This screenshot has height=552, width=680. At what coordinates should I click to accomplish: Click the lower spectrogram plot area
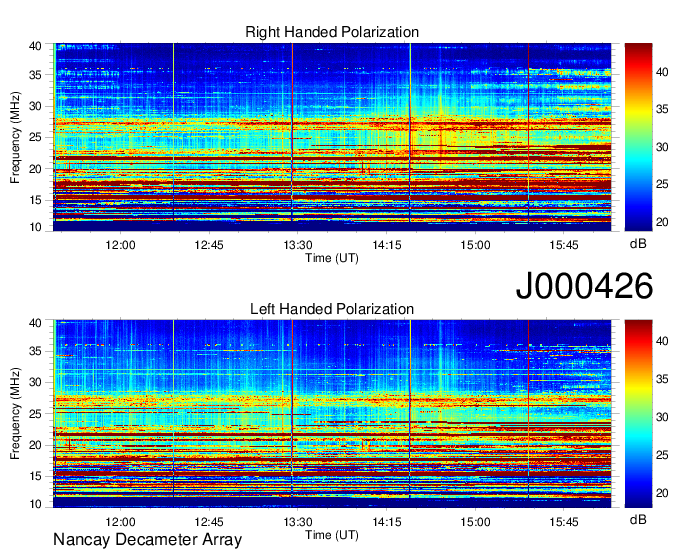click(332, 414)
